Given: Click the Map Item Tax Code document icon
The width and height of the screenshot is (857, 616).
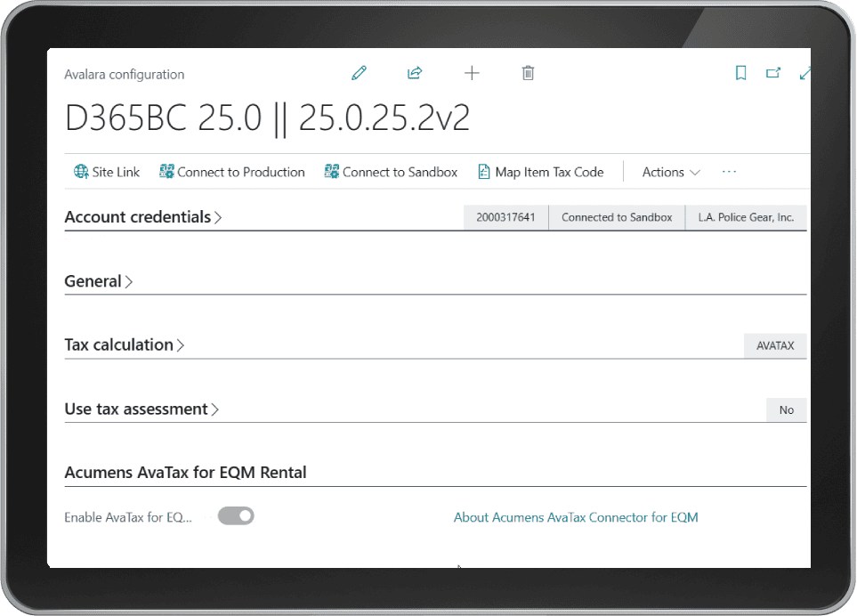Looking at the screenshot, I should [x=484, y=172].
